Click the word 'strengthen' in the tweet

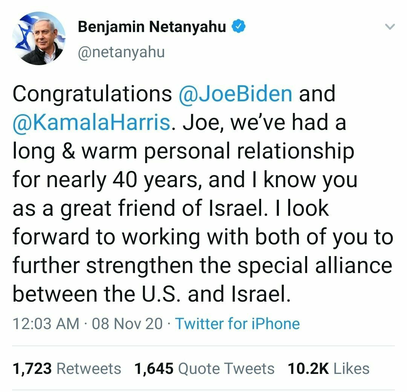[x=140, y=266]
